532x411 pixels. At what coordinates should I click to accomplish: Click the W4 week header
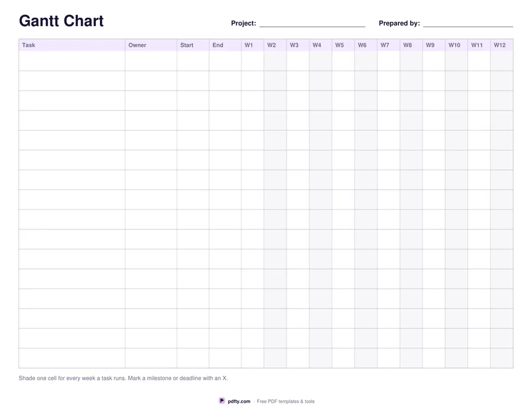point(320,45)
